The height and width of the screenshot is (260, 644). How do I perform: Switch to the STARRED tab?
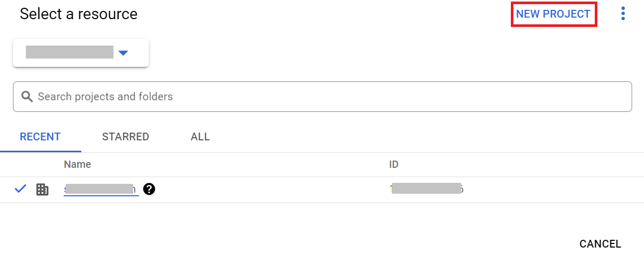pos(125,137)
